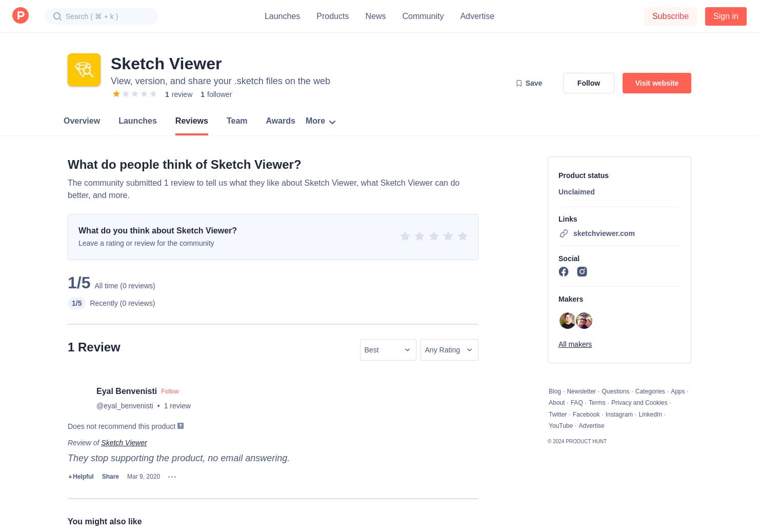
Task: Click the recommendation help question mark icon
Action: [x=181, y=426]
